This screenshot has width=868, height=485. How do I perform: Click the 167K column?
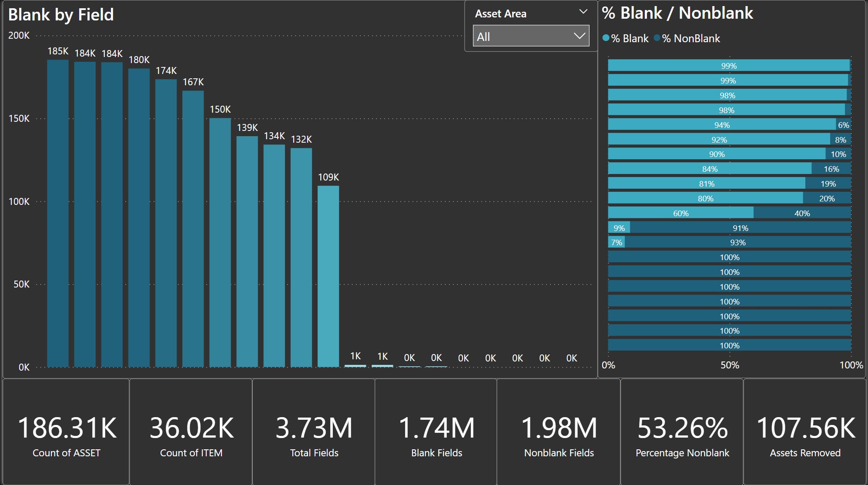tap(193, 228)
